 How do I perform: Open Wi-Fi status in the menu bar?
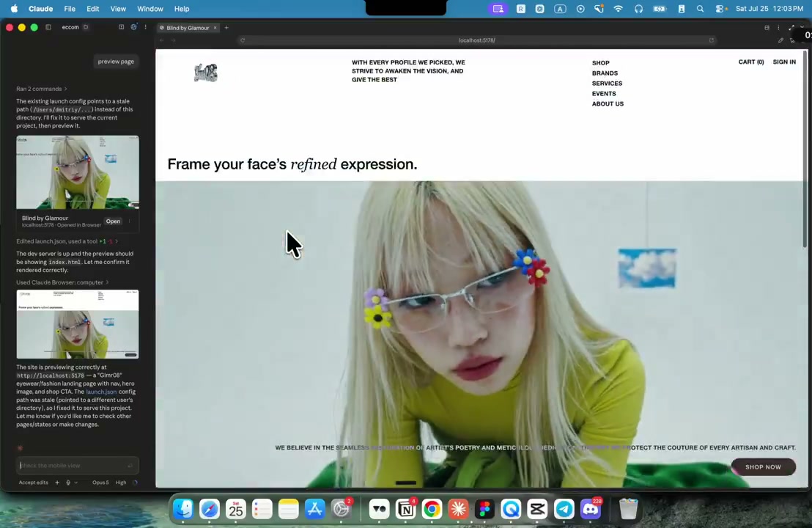[619, 9]
